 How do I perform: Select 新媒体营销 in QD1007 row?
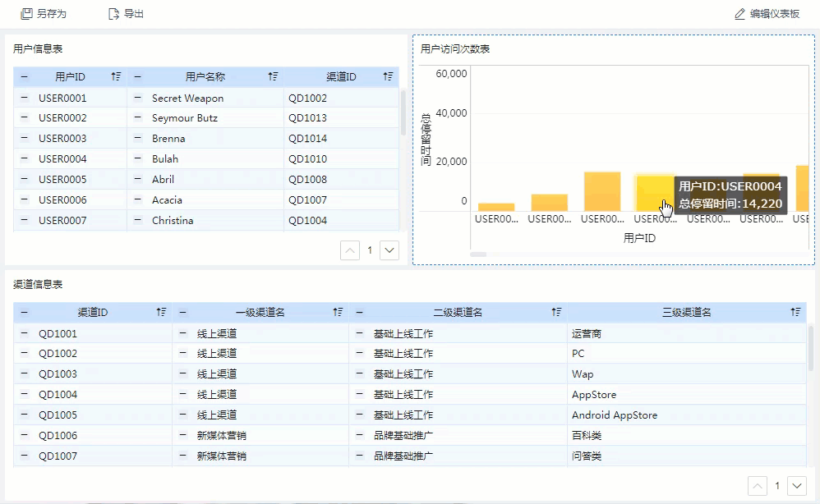(221, 456)
